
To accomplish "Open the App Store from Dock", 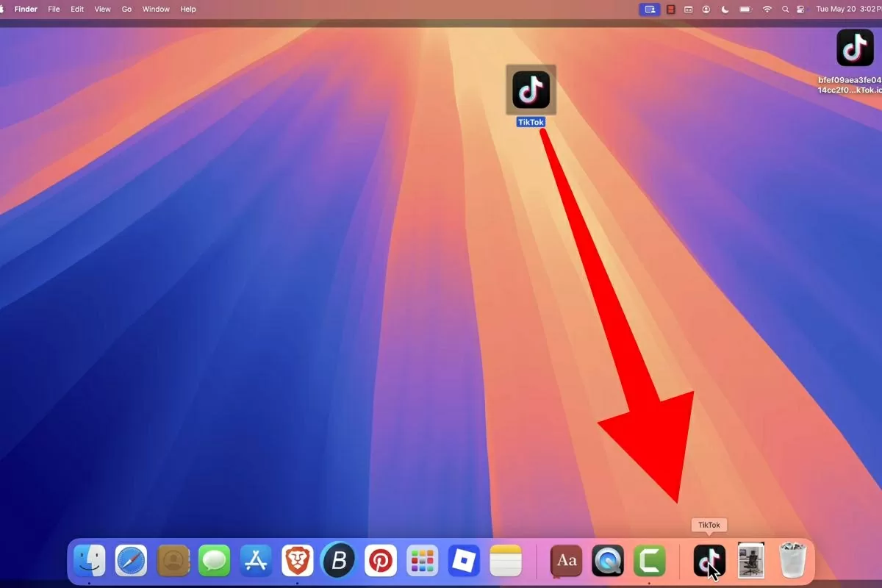I will (x=256, y=561).
